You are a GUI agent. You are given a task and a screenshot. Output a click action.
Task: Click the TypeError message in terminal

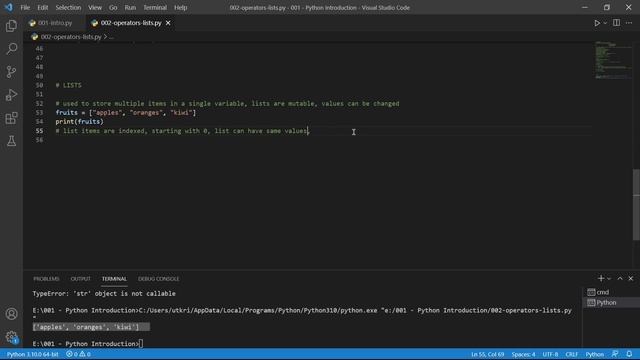click(x=104, y=293)
